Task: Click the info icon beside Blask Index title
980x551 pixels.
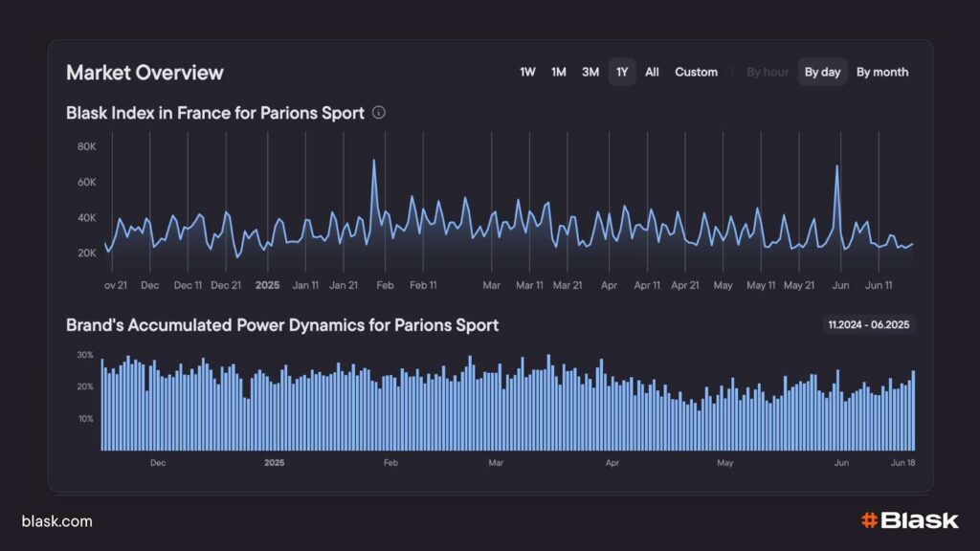Action: pyautogui.click(x=379, y=113)
